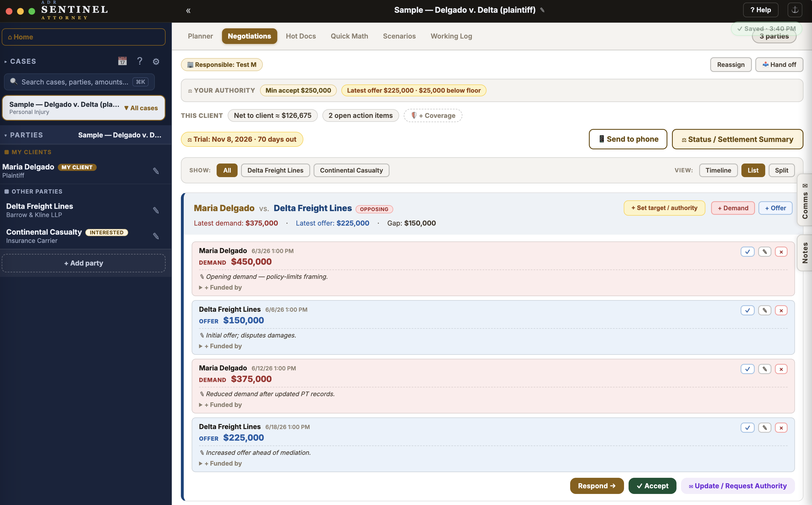Viewport: 812px width, 505px height.
Task: Expand the Cases section
Action: click(20, 61)
